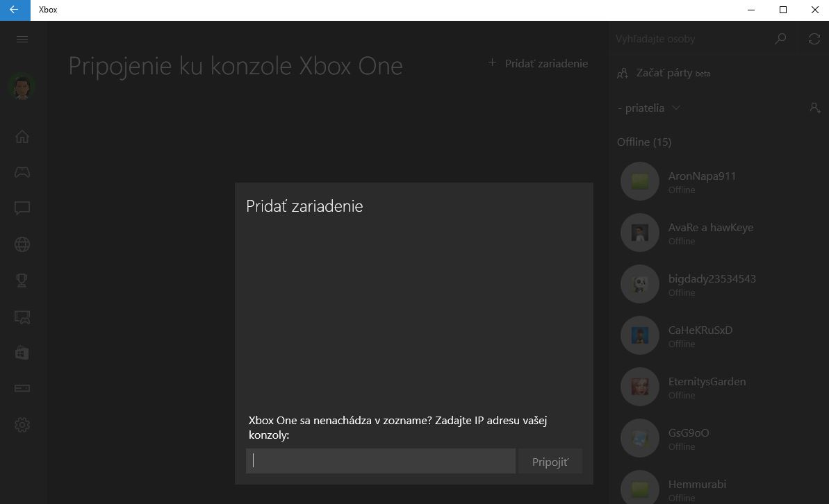Focus the IP address input field
This screenshot has height=504, width=829.
coord(381,461)
